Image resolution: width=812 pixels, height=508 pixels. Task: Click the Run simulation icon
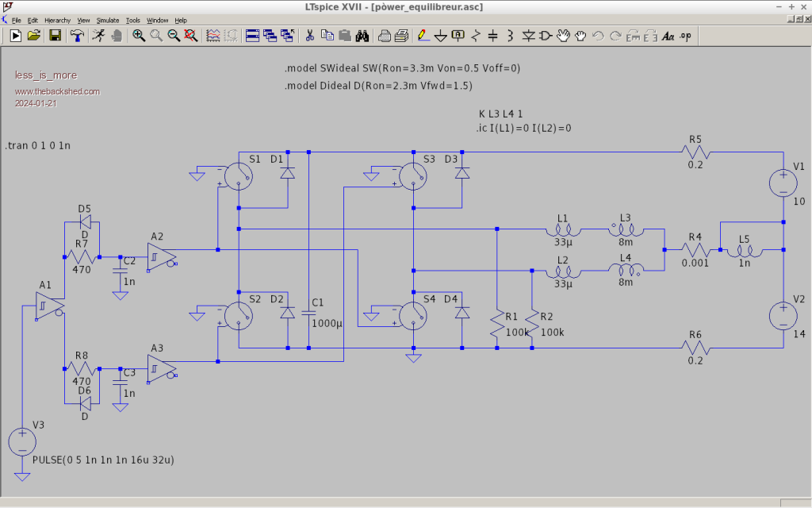(x=15, y=36)
